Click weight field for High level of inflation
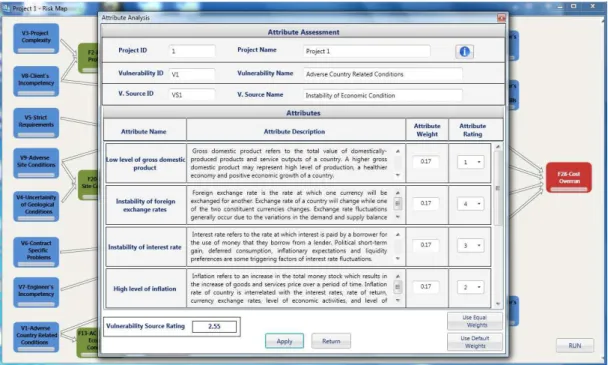 click(x=426, y=287)
